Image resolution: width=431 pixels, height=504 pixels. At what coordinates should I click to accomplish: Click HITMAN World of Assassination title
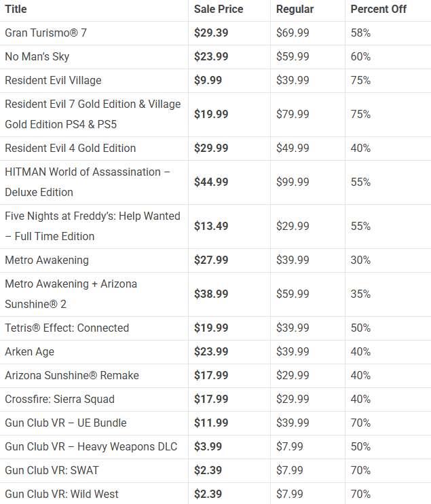(87, 182)
